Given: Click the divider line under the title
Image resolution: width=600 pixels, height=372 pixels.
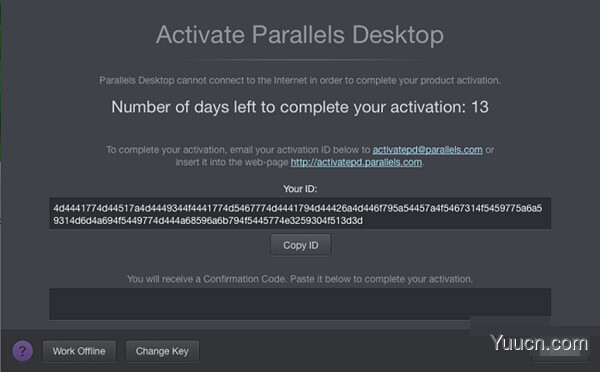Looking at the screenshot, I should (300, 60).
